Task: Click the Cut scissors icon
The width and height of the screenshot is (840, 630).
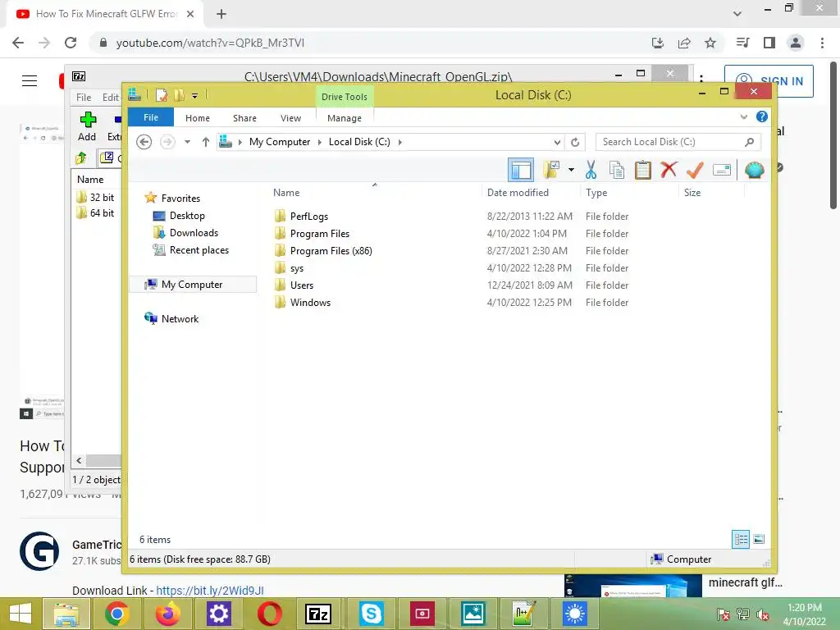Action: coord(591,171)
